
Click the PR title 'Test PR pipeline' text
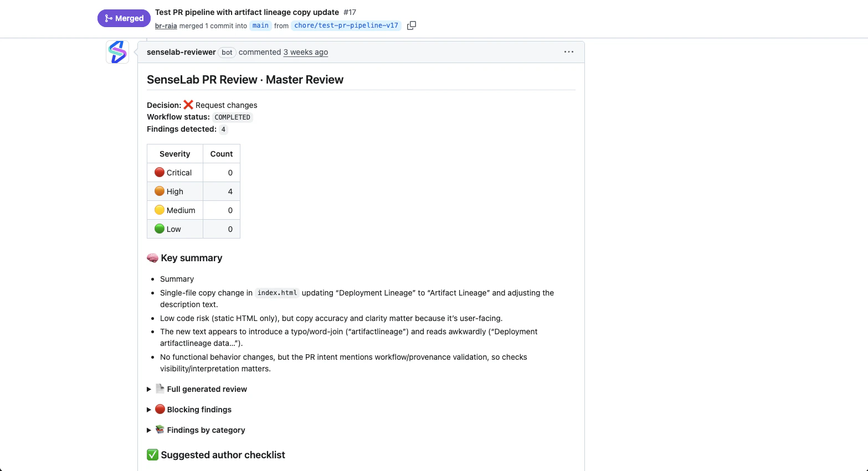point(247,12)
